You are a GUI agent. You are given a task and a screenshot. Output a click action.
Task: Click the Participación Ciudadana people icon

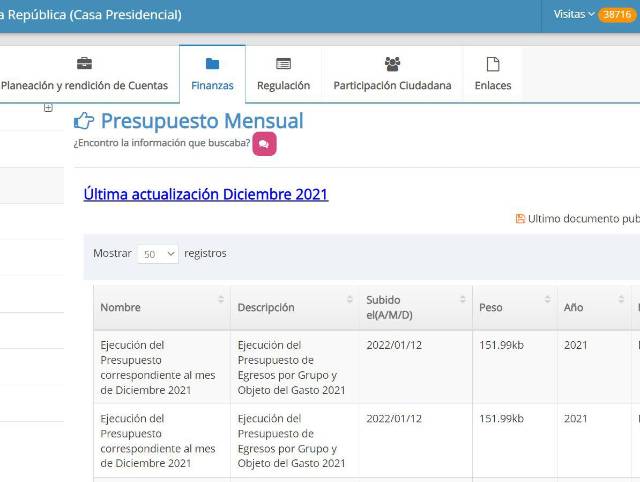tap(392, 64)
